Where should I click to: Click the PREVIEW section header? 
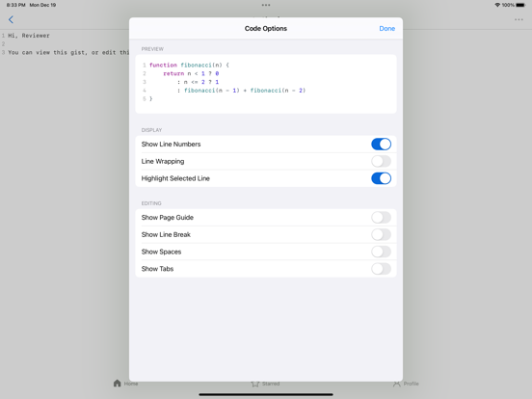[152, 49]
